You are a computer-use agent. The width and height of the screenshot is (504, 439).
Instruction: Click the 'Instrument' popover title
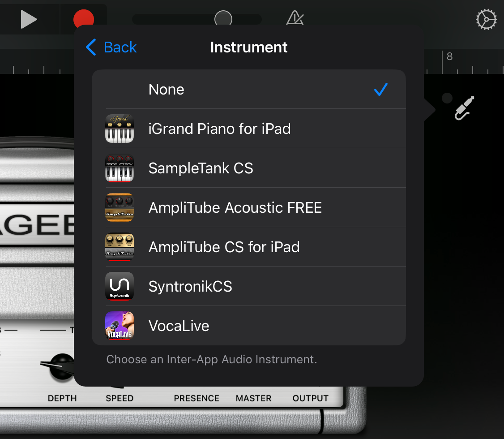click(x=249, y=47)
